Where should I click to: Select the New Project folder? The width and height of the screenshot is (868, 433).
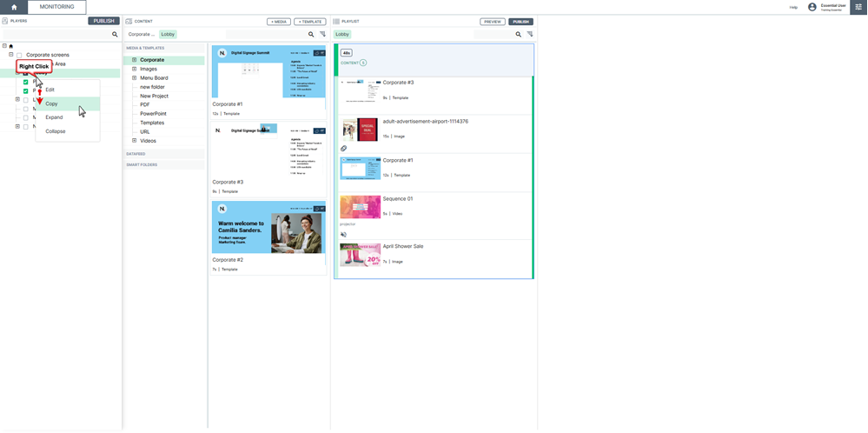click(154, 96)
